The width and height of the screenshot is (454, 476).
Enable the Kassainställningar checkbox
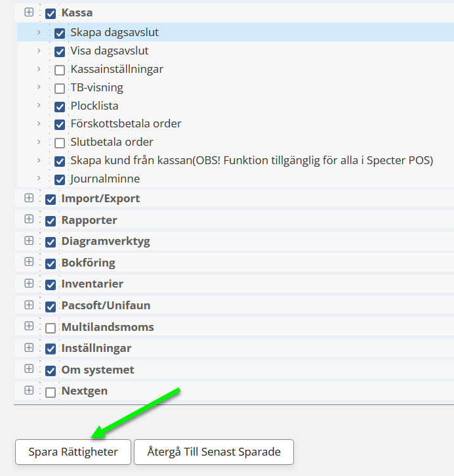(60, 70)
